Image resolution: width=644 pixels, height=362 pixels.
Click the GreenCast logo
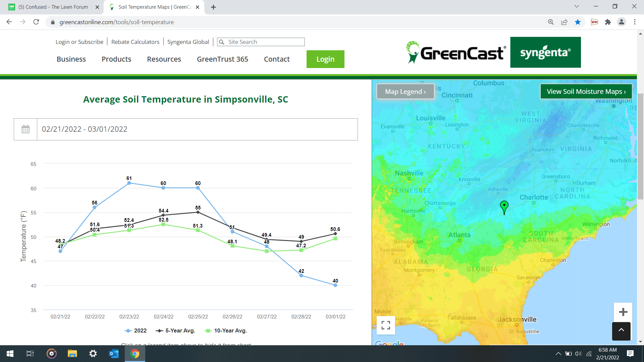(x=455, y=52)
